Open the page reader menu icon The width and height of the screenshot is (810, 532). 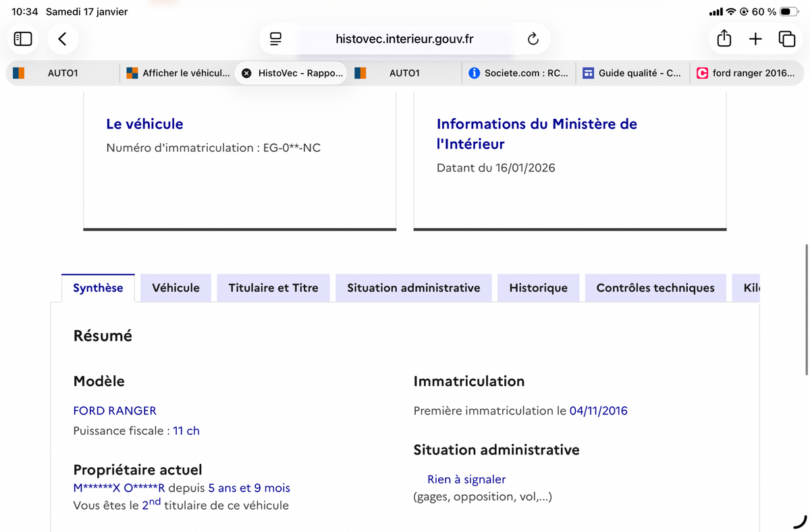point(275,39)
